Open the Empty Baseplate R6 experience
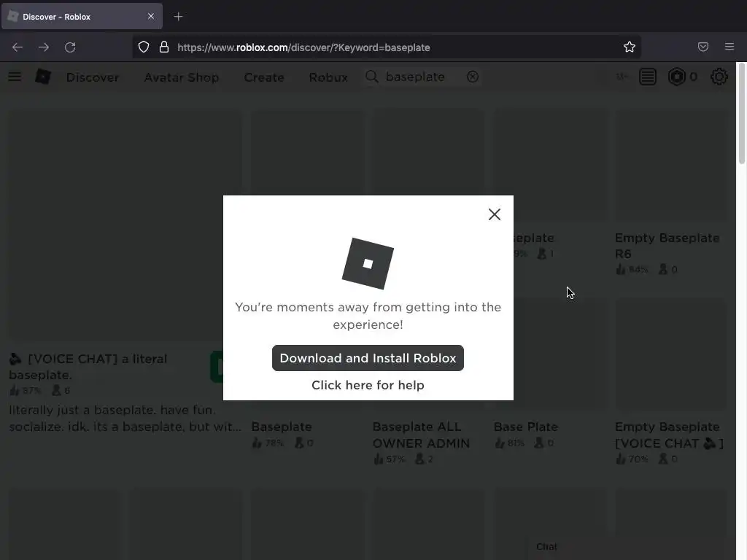 (x=667, y=246)
